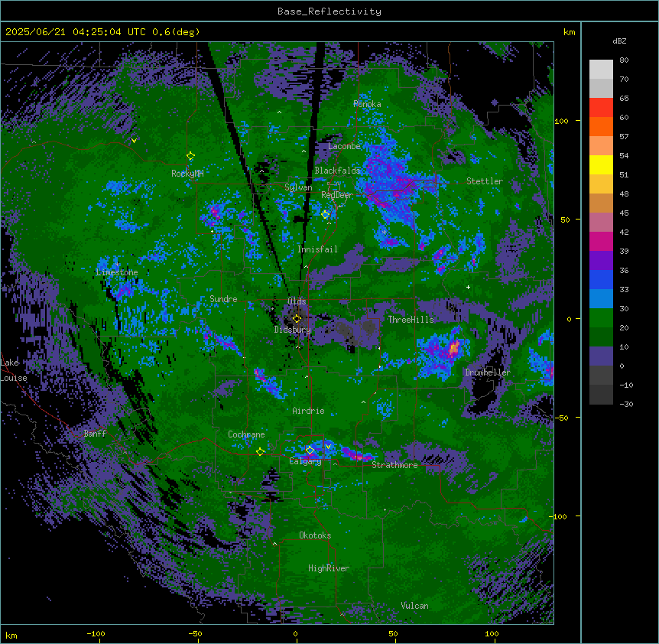This screenshot has width=659, height=644.
Task: Click the slate 0-10 dBZ legend swatch
Action: pyautogui.click(x=601, y=356)
